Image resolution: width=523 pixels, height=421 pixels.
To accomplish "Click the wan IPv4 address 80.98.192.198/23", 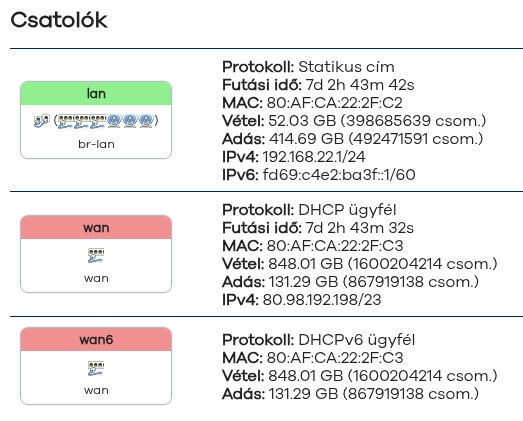I will [322, 300].
